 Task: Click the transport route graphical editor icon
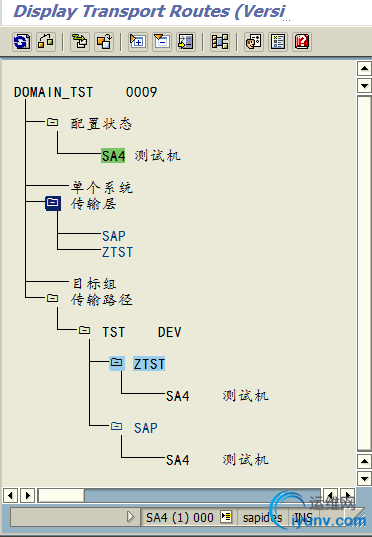tap(46, 42)
